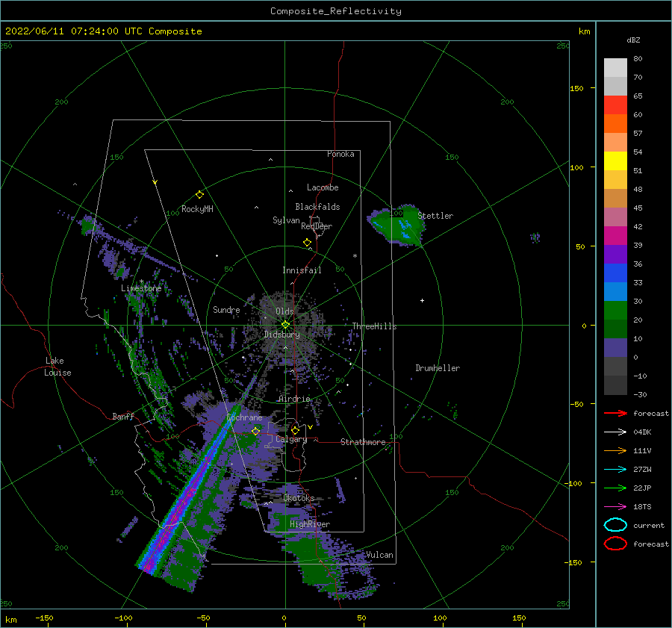672x628 pixels.
Task: Click the red forecast arrow icon
Action: [x=615, y=413]
